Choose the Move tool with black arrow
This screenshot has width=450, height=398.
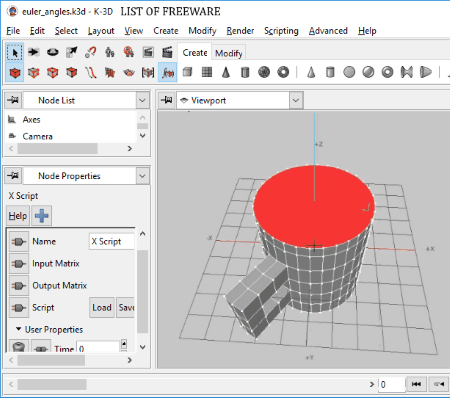click(34, 52)
